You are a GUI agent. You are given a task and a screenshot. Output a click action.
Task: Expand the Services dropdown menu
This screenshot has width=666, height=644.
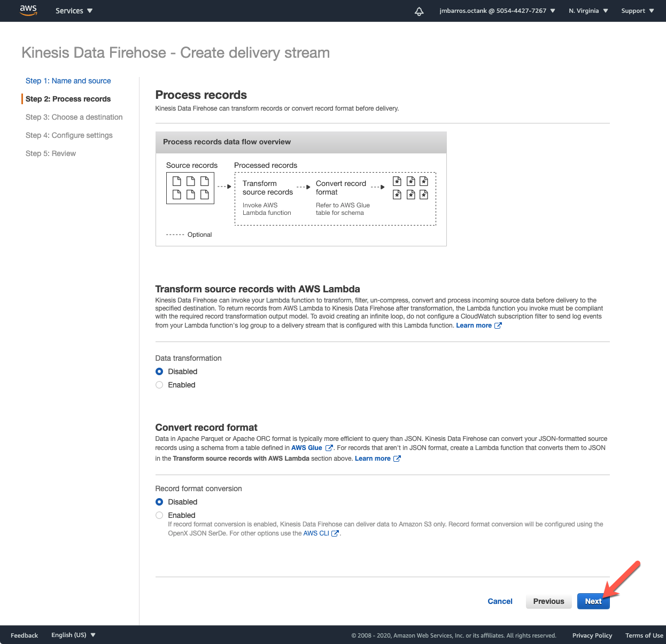[x=74, y=11]
